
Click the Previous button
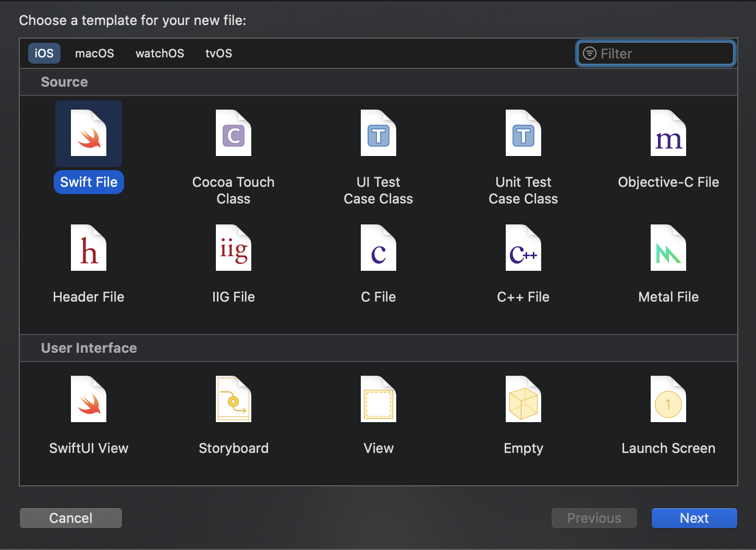point(594,518)
